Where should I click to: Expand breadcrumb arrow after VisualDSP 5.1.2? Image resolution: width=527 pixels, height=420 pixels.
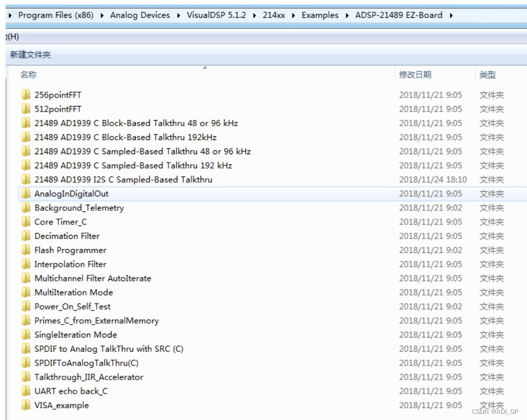(254, 16)
